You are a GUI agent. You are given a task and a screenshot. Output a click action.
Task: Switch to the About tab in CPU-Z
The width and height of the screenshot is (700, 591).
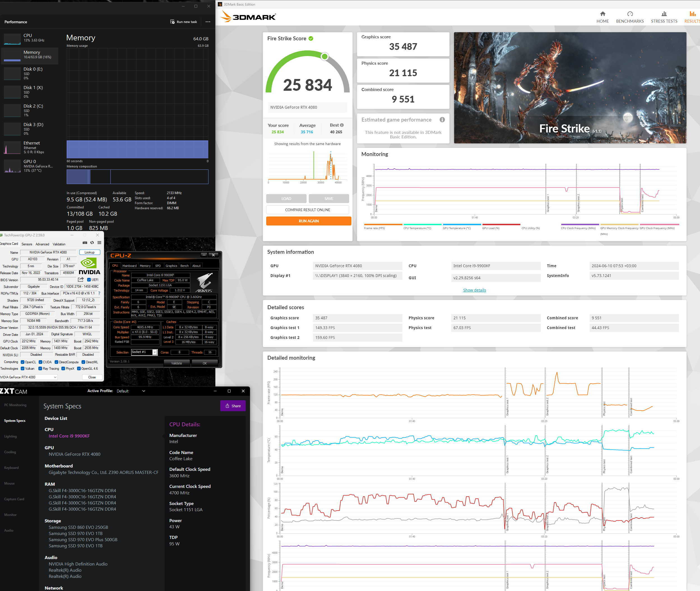coord(196,266)
